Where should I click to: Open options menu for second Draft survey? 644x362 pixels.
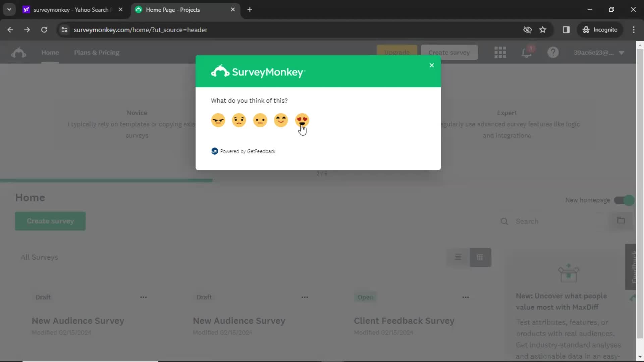click(x=305, y=297)
